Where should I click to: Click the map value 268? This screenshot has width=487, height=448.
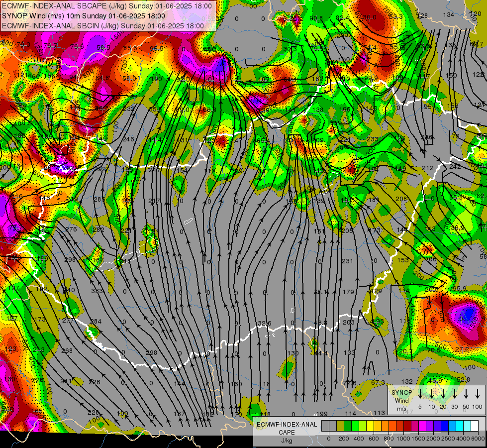[67, 351]
